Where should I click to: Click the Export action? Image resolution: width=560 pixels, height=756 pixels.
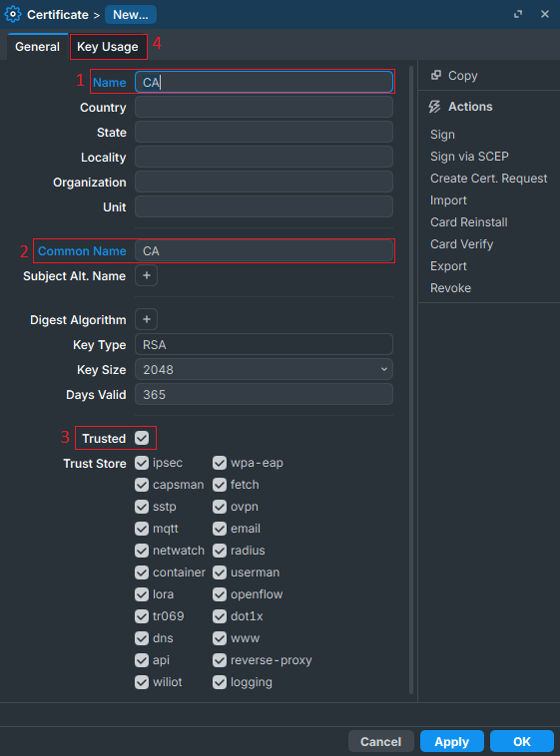click(448, 266)
